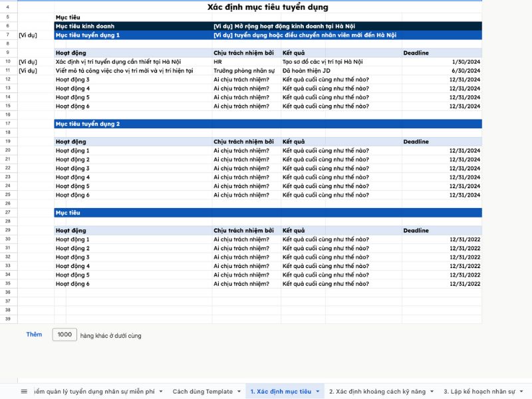532x399 pixels.
Task: Open the all sheets list hamburger icon
Action: tap(24, 392)
